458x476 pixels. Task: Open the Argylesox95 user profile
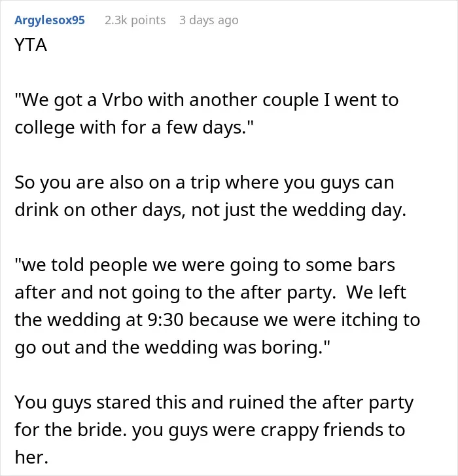(50, 20)
